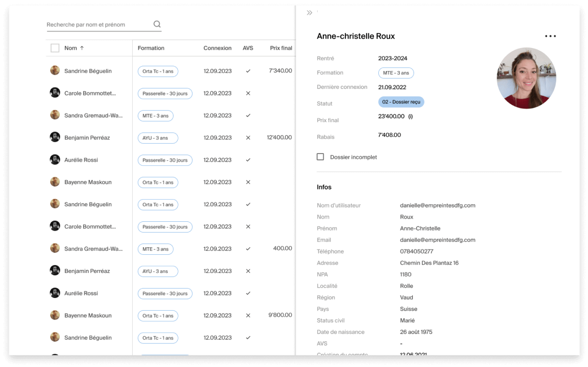Click the Email value danielle@empreintesdfg.com
The height and width of the screenshot is (367, 588).
tap(437, 240)
